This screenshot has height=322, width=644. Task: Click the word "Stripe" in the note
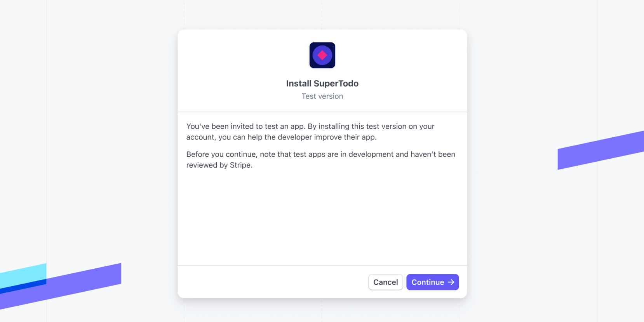click(x=240, y=165)
